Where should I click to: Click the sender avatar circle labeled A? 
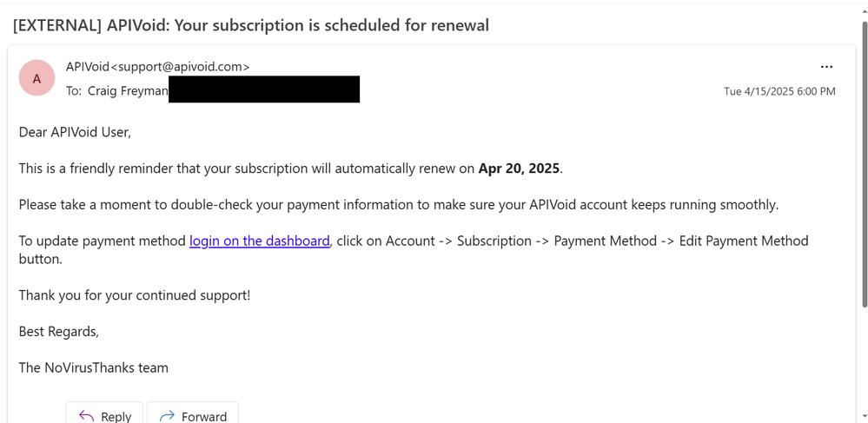(x=36, y=78)
